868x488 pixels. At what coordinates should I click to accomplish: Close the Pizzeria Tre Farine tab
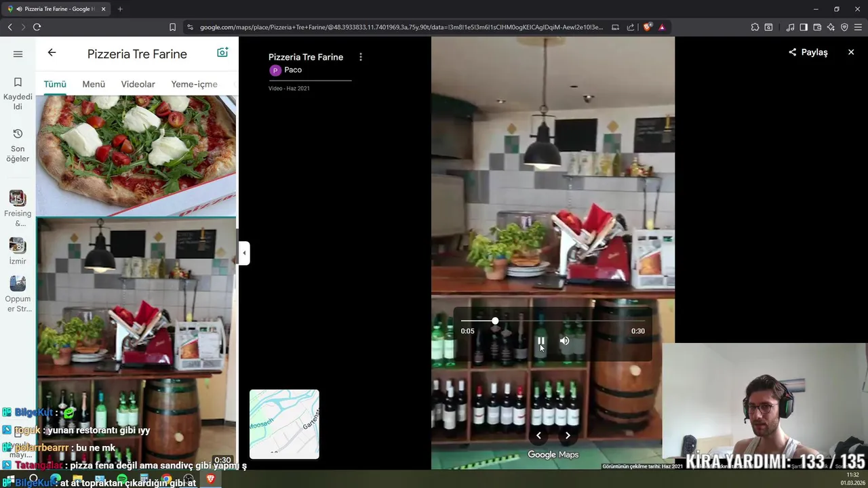[104, 9]
